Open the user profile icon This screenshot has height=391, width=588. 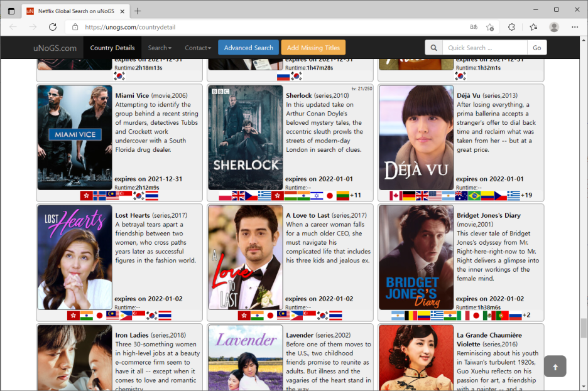pos(554,27)
